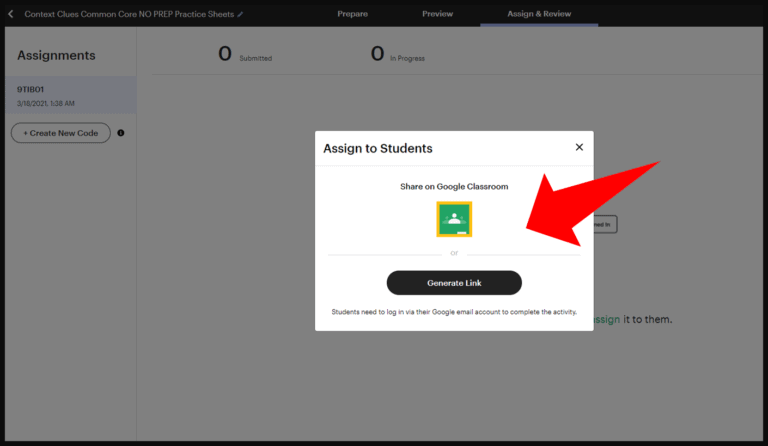Close the Assign to Students dialog
Image resolution: width=768 pixels, height=446 pixels.
point(579,147)
